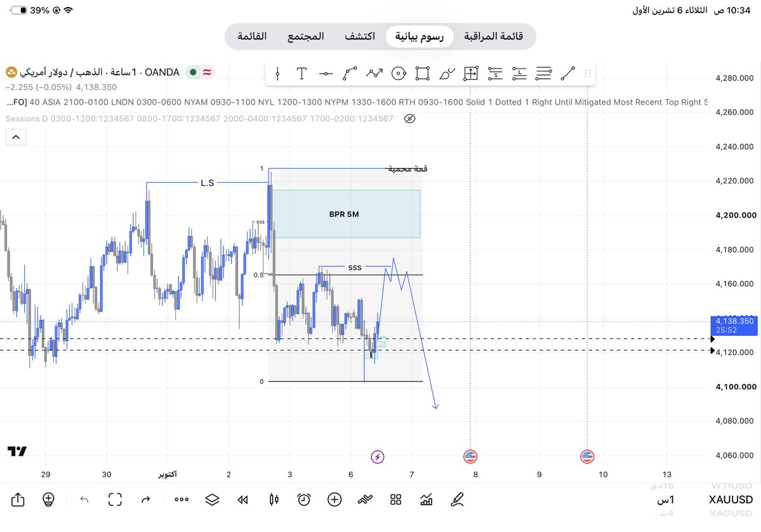Enter fullscreen chart mode

tap(115, 500)
